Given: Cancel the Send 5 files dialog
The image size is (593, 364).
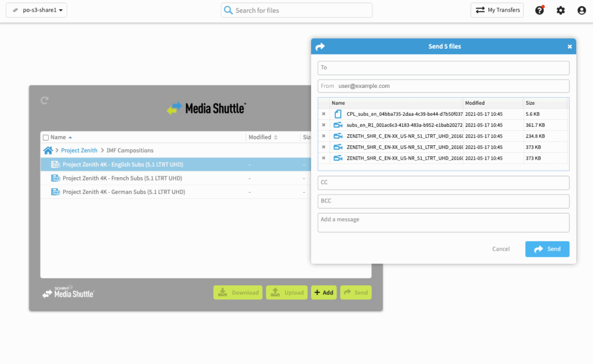Looking at the screenshot, I should [500, 249].
